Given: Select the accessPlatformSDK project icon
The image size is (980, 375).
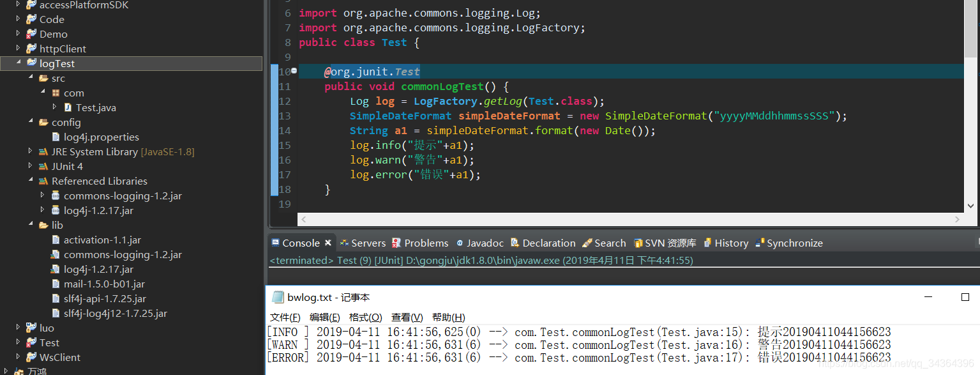Looking at the screenshot, I should (31, 4).
